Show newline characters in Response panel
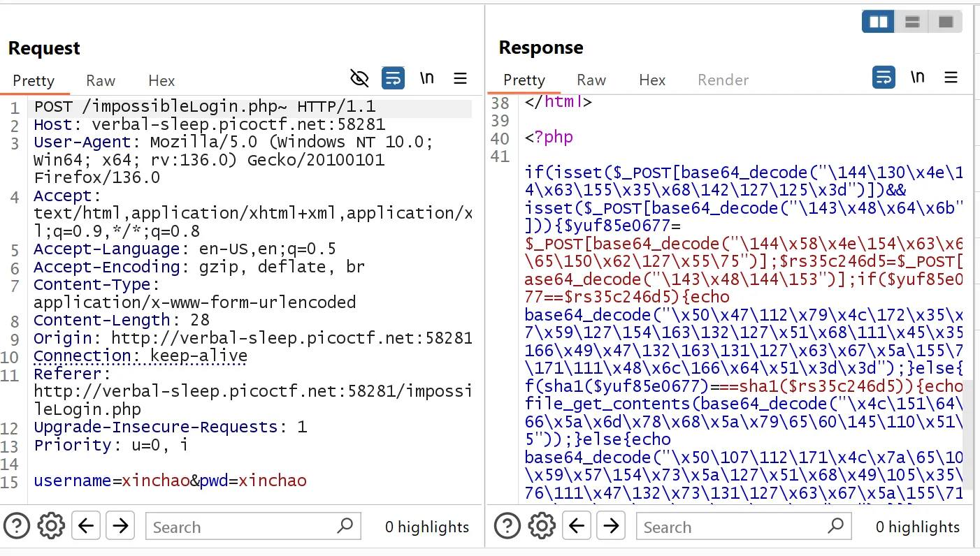The image size is (980, 556). (917, 77)
